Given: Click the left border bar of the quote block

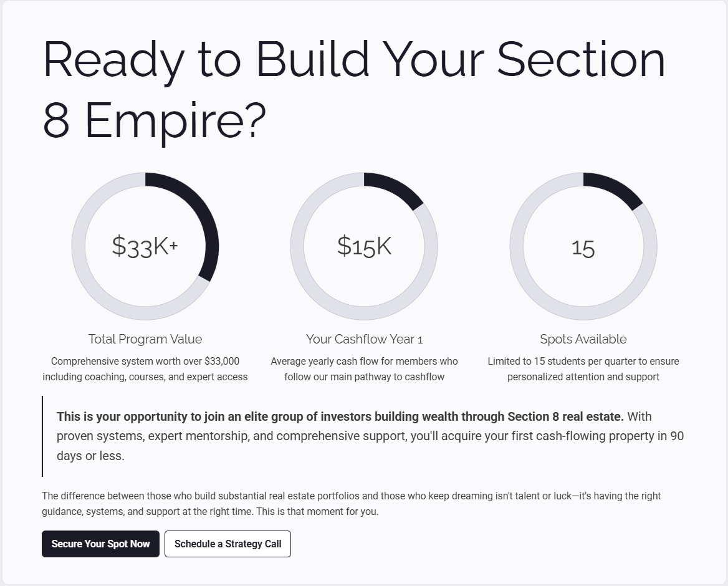Looking at the screenshot, I should click(x=42, y=436).
